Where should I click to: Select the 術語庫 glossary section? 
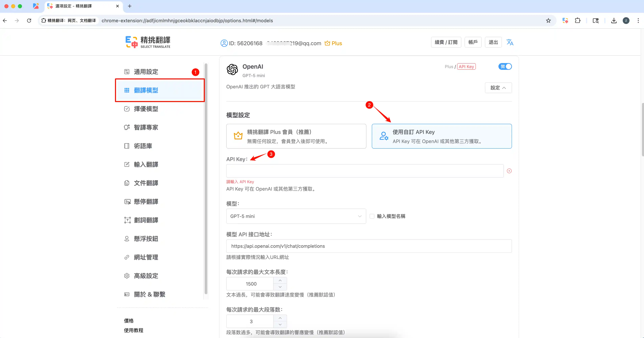coord(143,146)
